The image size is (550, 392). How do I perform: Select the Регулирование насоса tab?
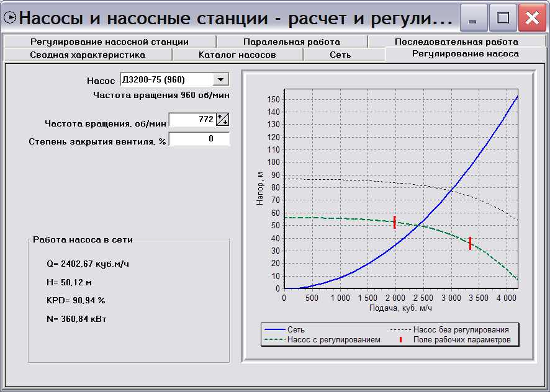(x=465, y=54)
